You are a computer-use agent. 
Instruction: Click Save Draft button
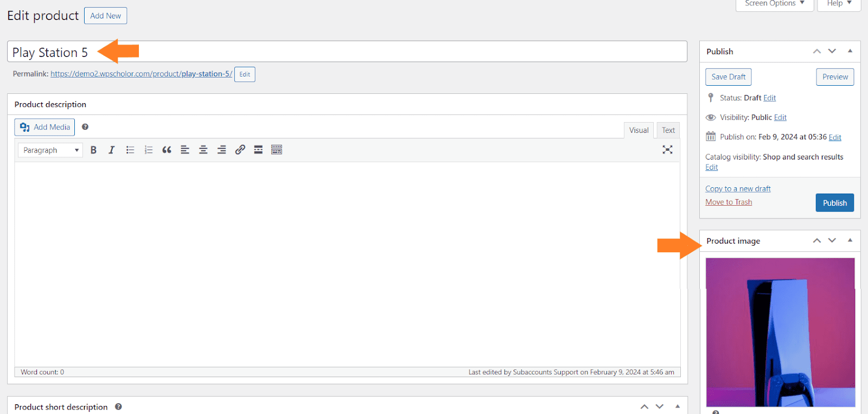click(x=729, y=77)
